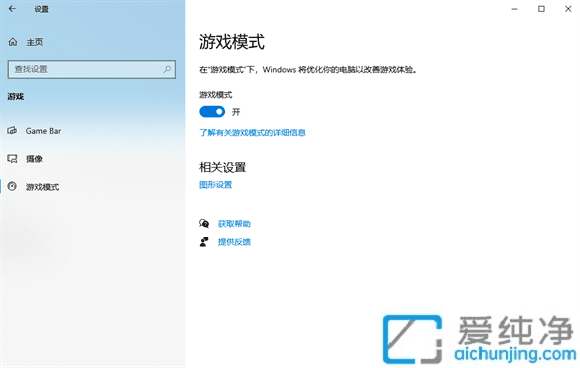Close the 设置 window
Viewport: 580px width, 368px height.
(568, 9)
